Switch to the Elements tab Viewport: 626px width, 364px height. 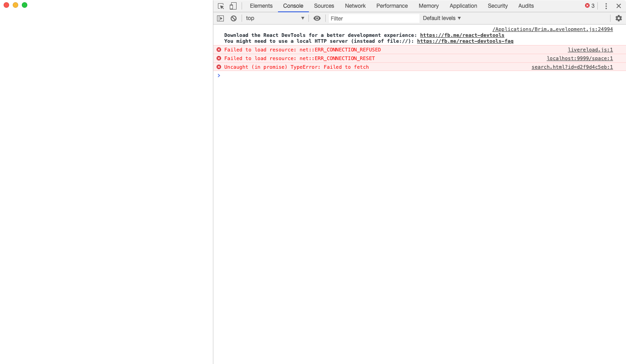261,6
